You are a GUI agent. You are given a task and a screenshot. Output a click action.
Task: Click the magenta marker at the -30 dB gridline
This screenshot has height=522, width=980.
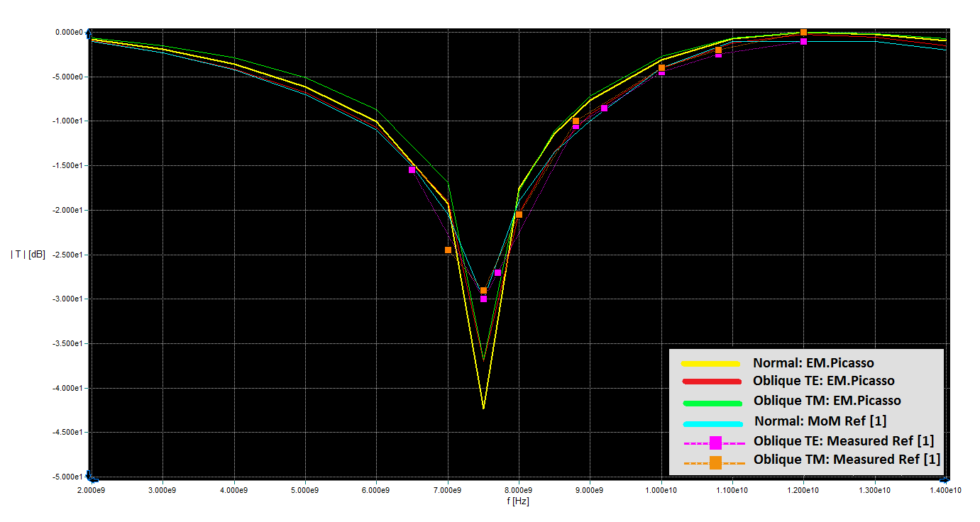coord(483,299)
